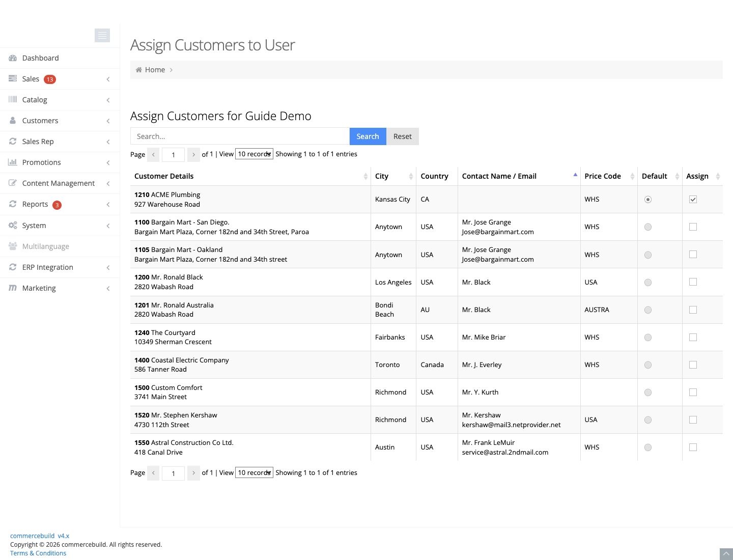
Task: Open the Dashboard menu item
Action: (60, 58)
